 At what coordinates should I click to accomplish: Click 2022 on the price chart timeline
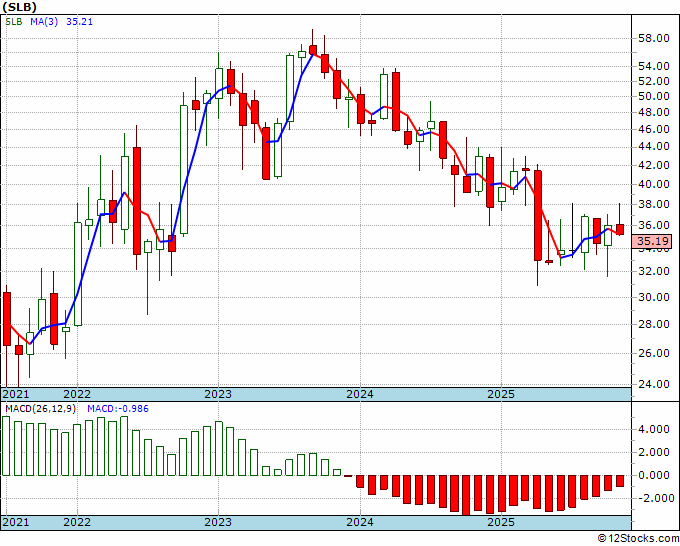(77, 394)
